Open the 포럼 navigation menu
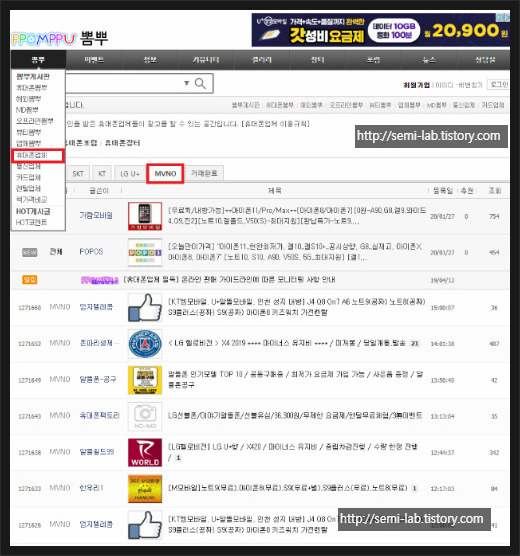The width and height of the screenshot is (520, 556). tap(373, 60)
